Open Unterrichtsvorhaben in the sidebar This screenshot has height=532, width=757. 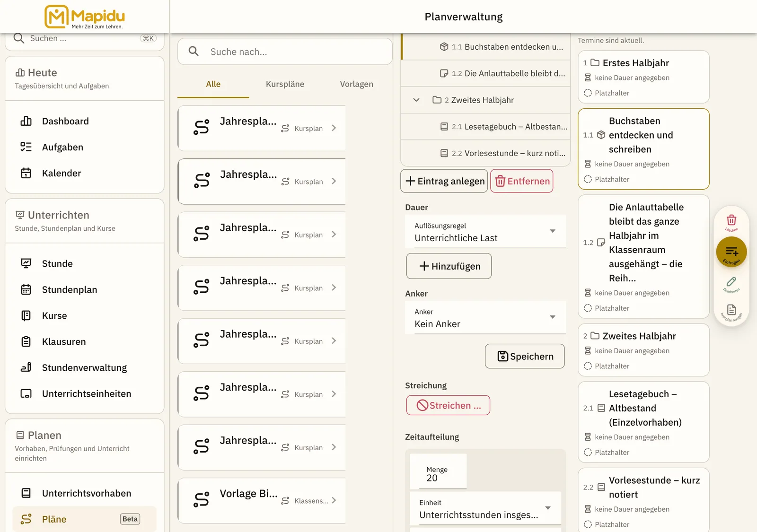click(84, 493)
